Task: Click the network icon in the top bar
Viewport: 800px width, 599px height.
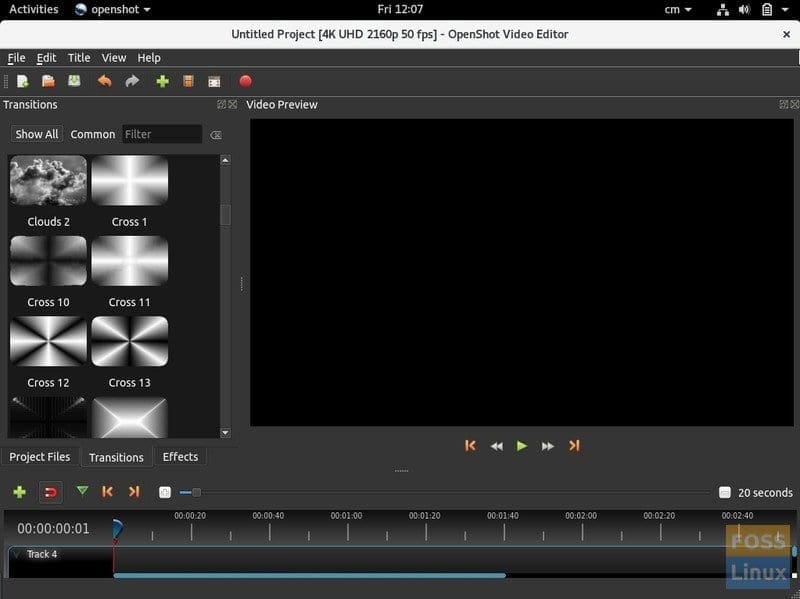Action: point(722,9)
